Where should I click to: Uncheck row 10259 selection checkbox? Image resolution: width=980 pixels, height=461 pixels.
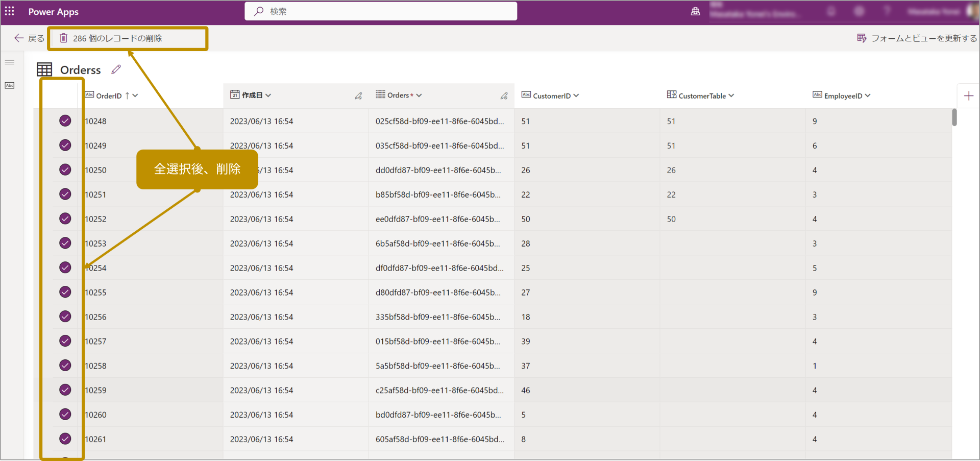coord(65,391)
